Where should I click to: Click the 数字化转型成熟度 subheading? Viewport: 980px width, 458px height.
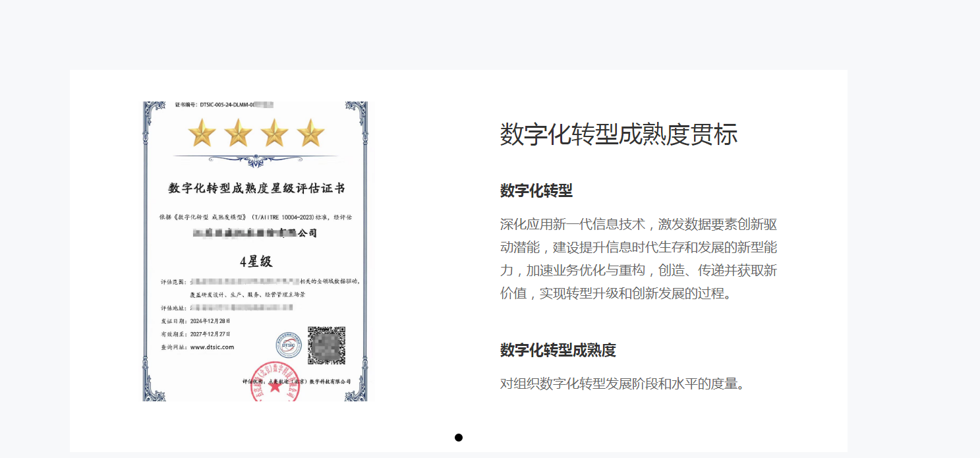tap(558, 351)
